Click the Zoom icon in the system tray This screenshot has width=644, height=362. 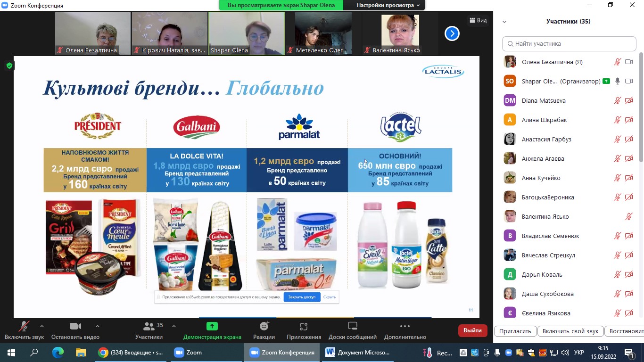(x=509, y=353)
